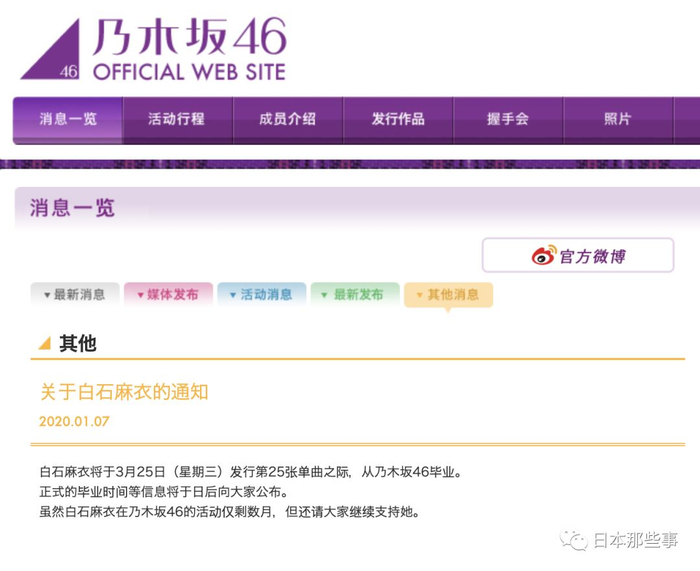Open the 官方微博 button
Image resolution: width=700 pixels, height=571 pixels.
(x=578, y=255)
